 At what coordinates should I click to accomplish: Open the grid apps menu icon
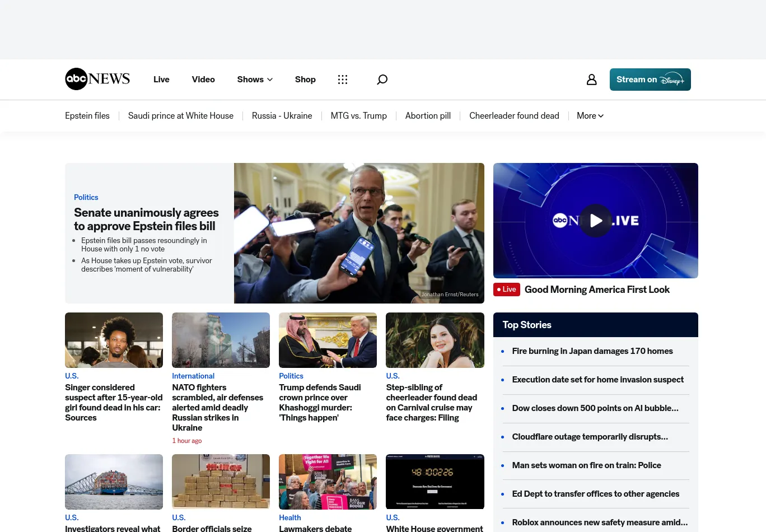pos(343,80)
